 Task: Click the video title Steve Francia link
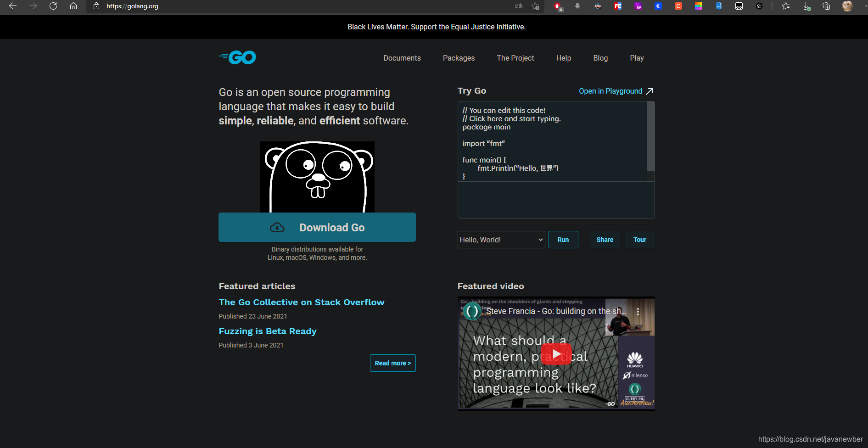556,311
